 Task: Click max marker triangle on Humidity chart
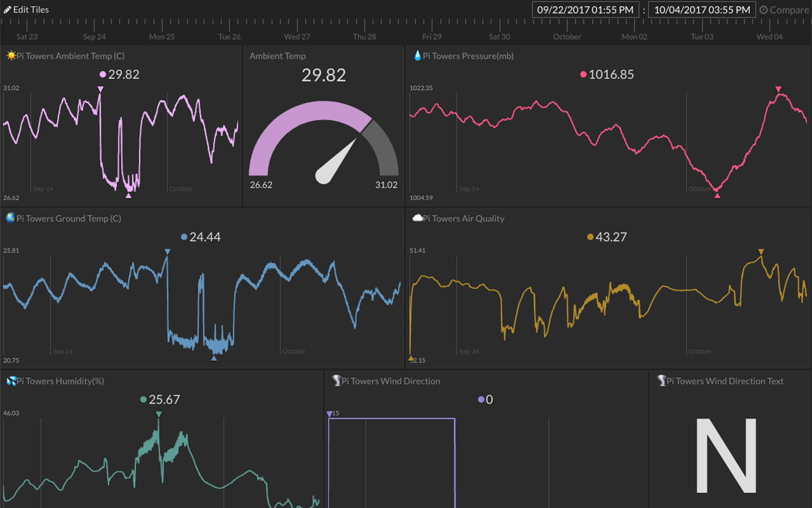pos(159,414)
